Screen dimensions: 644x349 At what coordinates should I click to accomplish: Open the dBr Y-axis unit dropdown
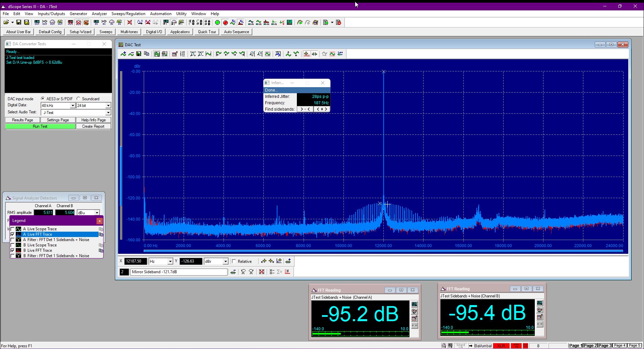click(x=226, y=261)
